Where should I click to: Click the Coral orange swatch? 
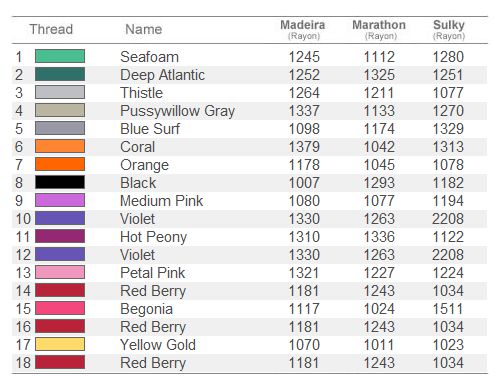60,146
